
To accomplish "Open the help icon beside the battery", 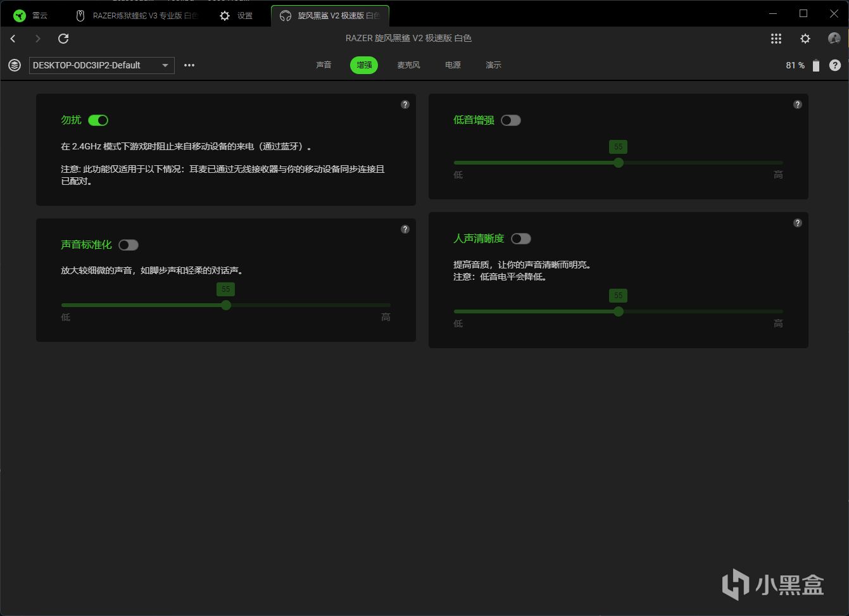I will 835,65.
